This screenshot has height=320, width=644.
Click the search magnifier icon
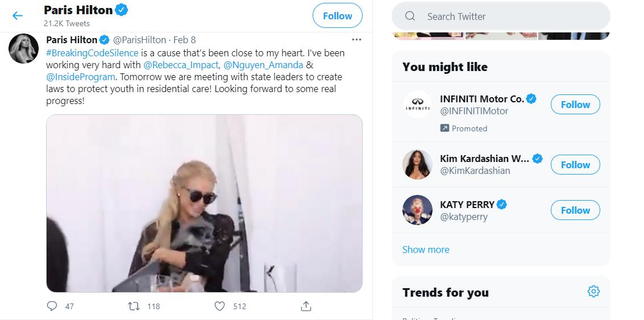410,16
